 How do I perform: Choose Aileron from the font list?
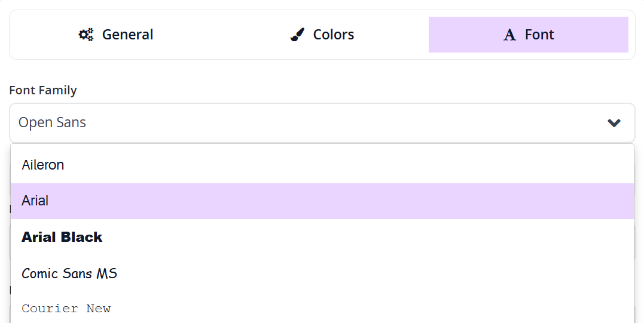coord(43,165)
